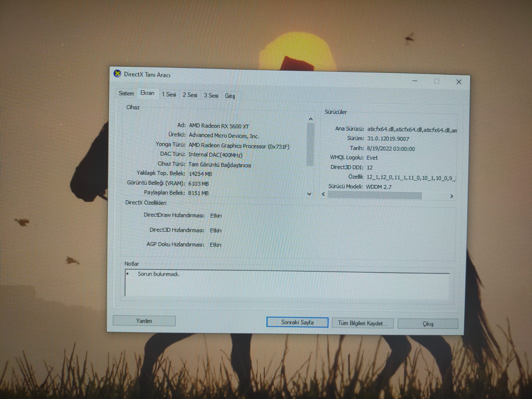Image resolution: width=532 pixels, height=399 pixels.
Task: Click the Ana Sürücü aticfx64.dll value
Action: coord(412,130)
